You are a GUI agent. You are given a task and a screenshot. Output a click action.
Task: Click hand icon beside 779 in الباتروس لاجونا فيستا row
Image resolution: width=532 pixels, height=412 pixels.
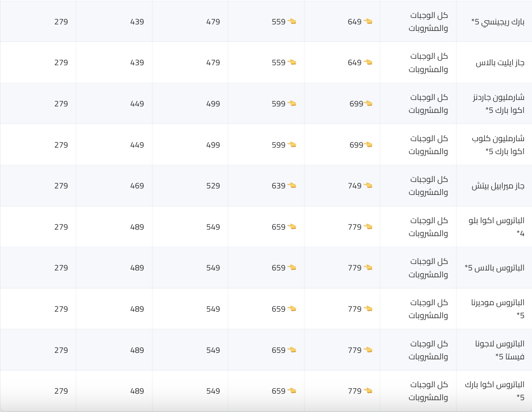[368, 350]
